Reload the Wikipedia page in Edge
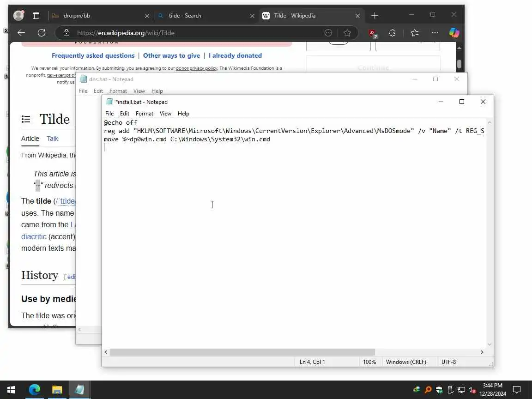The width and height of the screenshot is (532, 399). point(42,33)
